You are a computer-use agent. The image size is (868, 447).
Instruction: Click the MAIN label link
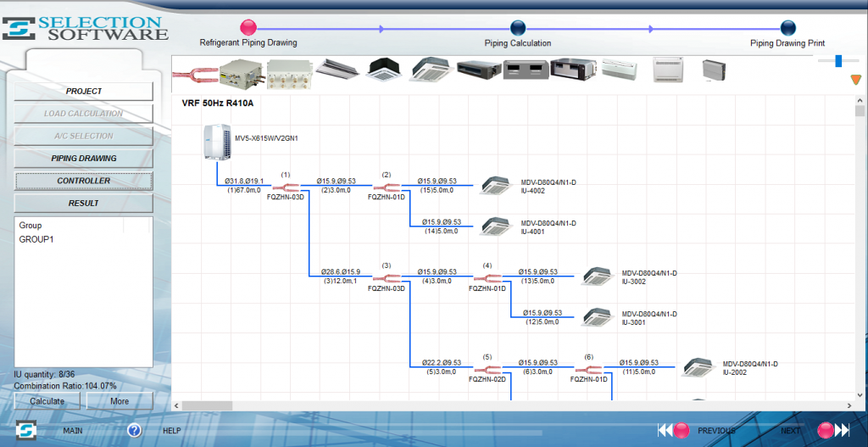pos(73,430)
